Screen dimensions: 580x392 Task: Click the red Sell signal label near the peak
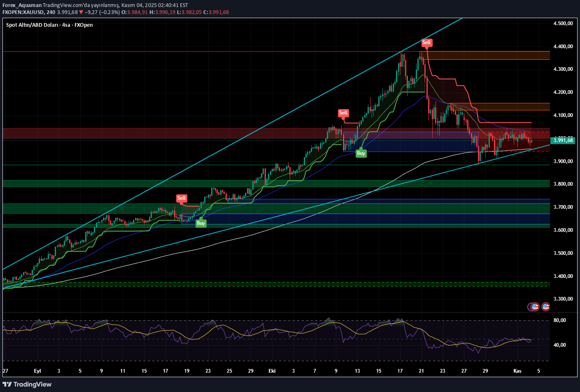[426, 42]
